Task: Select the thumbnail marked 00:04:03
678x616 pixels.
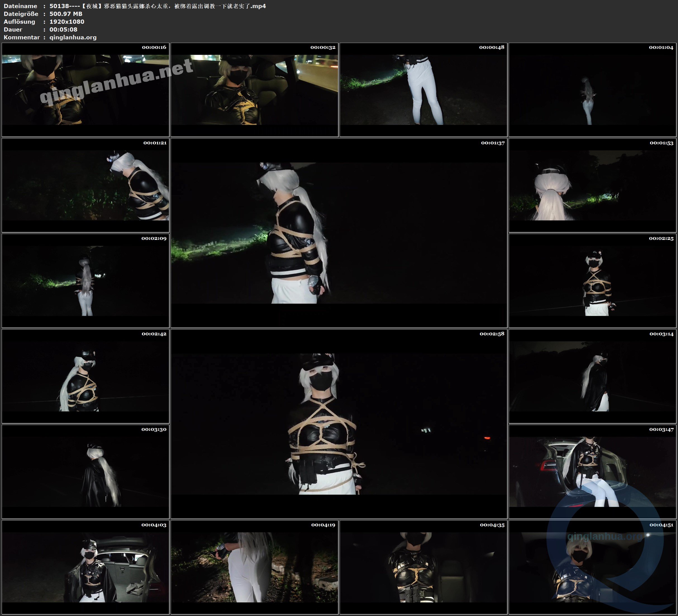Action: point(85,567)
